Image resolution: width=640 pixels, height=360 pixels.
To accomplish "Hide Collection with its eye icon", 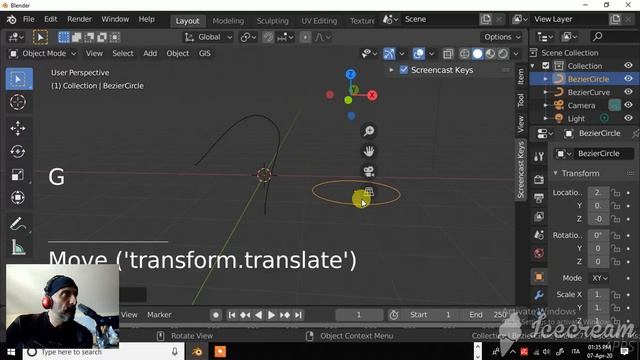I will point(628,66).
